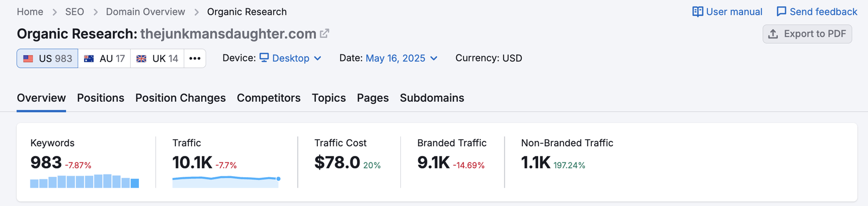Click the User manual book icon

pos(698,12)
